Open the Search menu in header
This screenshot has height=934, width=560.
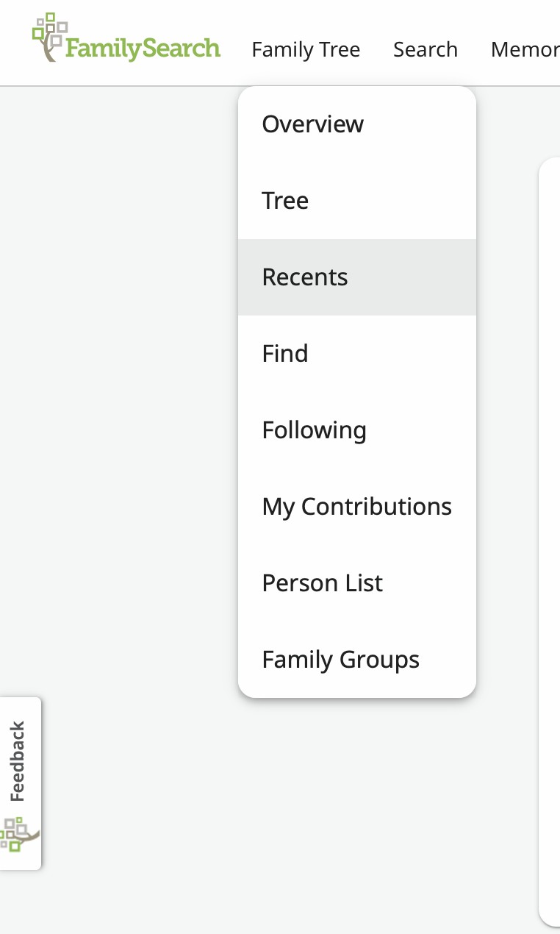point(425,49)
